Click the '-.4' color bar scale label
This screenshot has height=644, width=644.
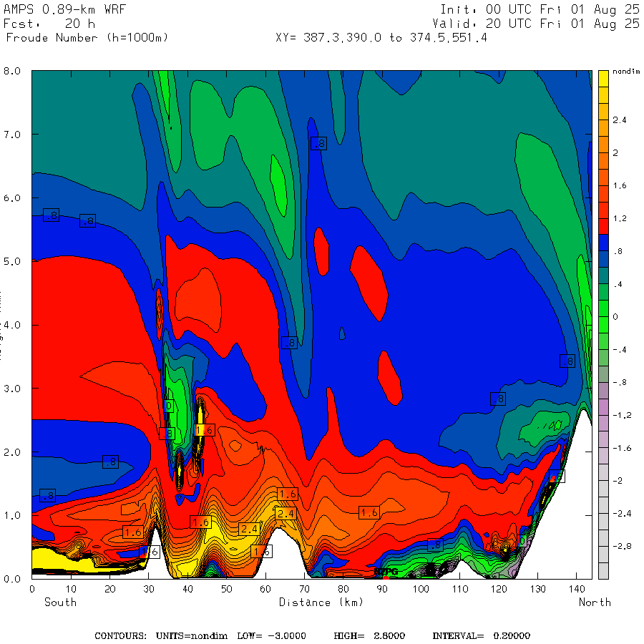[x=620, y=350]
